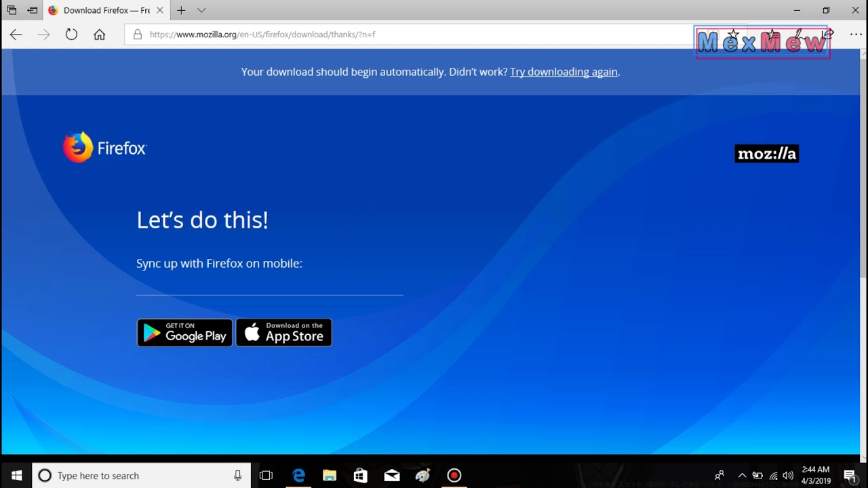868x488 pixels.
Task: Open the People icon in system tray
Action: point(719,476)
